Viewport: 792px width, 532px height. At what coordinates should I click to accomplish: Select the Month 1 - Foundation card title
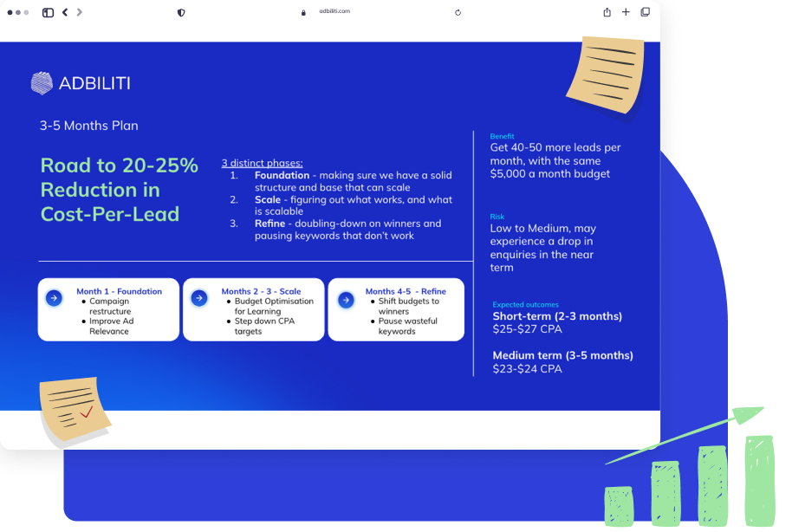(119, 291)
